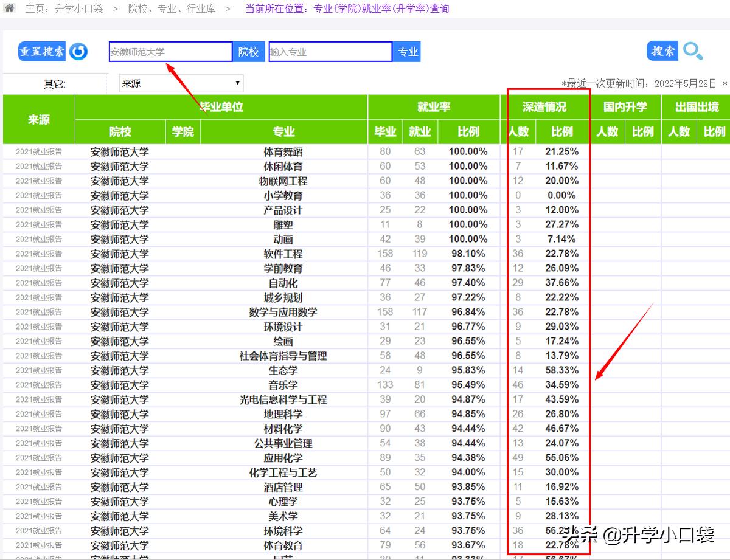
Task: Click the home icon in breadcrumb
Action: click(9, 9)
